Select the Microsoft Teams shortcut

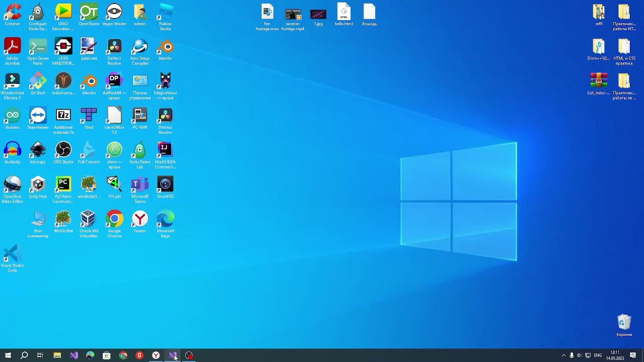(140, 190)
